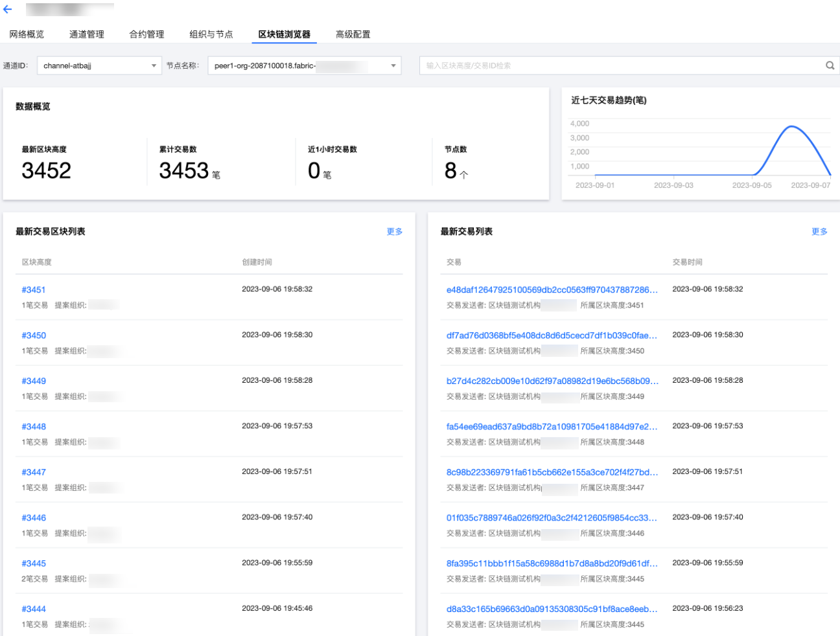The height and width of the screenshot is (636, 840).
Task: Click 更多 in latest block list
Action: click(x=394, y=232)
